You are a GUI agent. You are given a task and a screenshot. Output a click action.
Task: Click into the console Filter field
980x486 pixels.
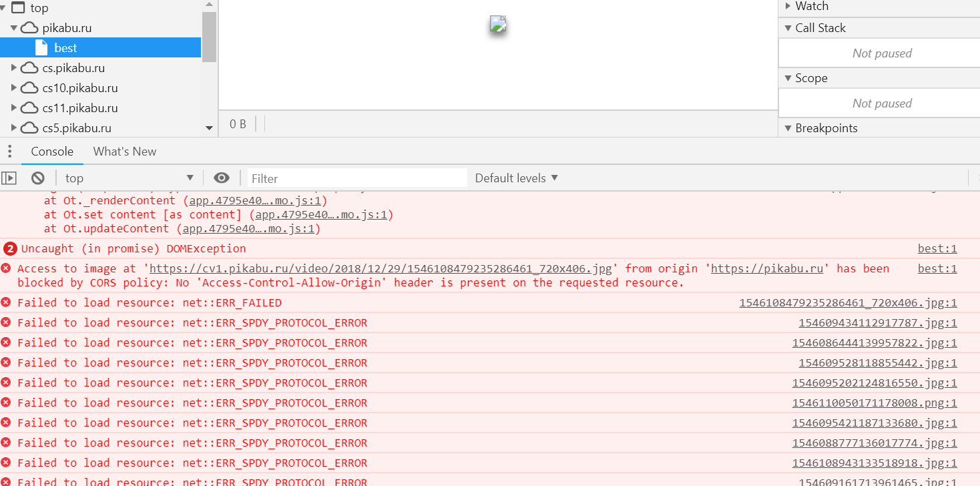[x=357, y=178]
